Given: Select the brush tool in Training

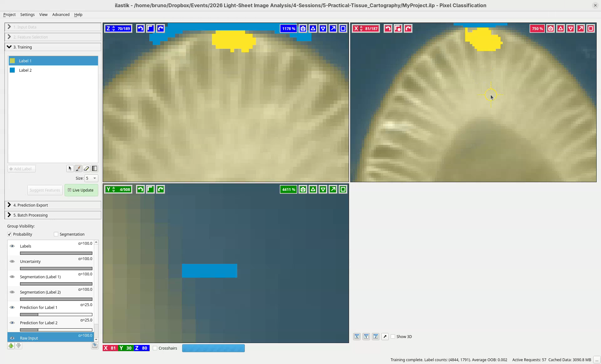Looking at the screenshot, I should [78, 169].
